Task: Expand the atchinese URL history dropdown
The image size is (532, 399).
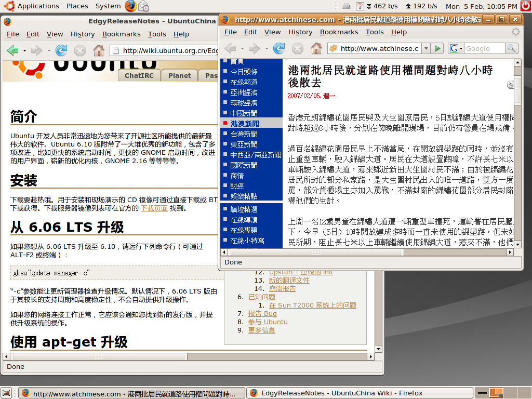Action: [427, 48]
